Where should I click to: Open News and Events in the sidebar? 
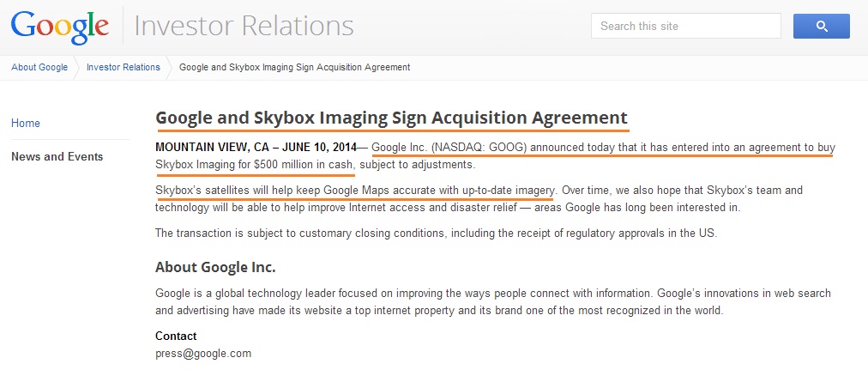point(57,157)
